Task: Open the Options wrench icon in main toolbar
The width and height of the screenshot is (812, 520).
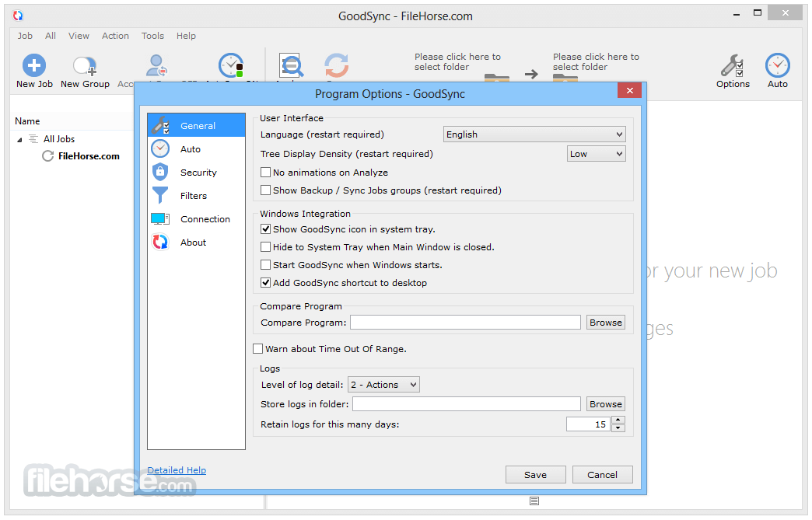Action: tap(732, 65)
